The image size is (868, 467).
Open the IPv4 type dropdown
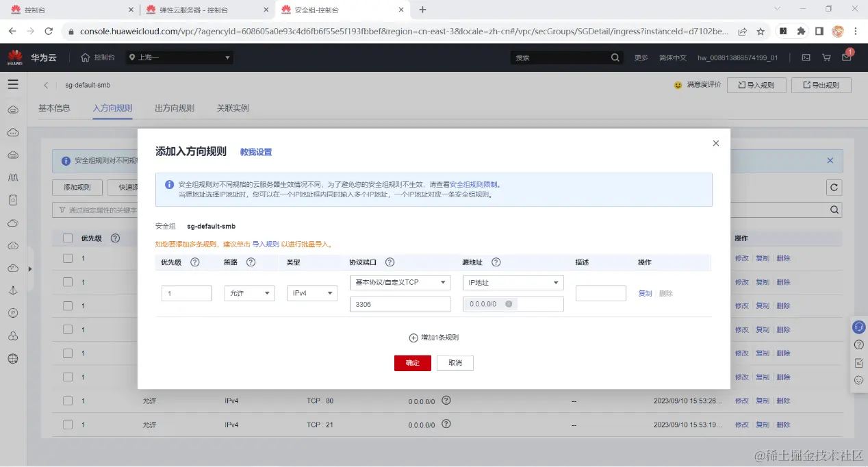pos(312,293)
